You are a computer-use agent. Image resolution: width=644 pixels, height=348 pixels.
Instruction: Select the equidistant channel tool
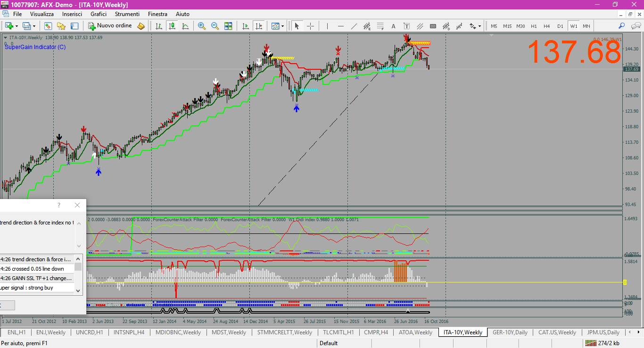pyautogui.click(x=367, y=26)
